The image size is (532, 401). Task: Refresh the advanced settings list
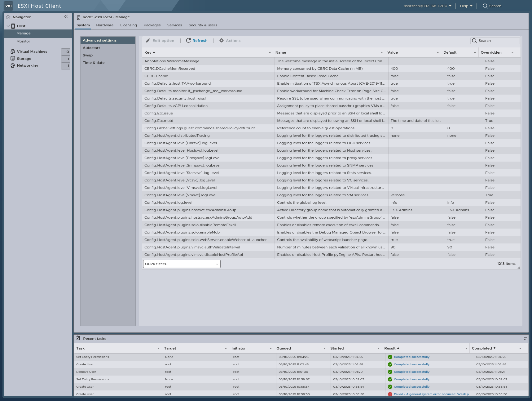[197, 41]
